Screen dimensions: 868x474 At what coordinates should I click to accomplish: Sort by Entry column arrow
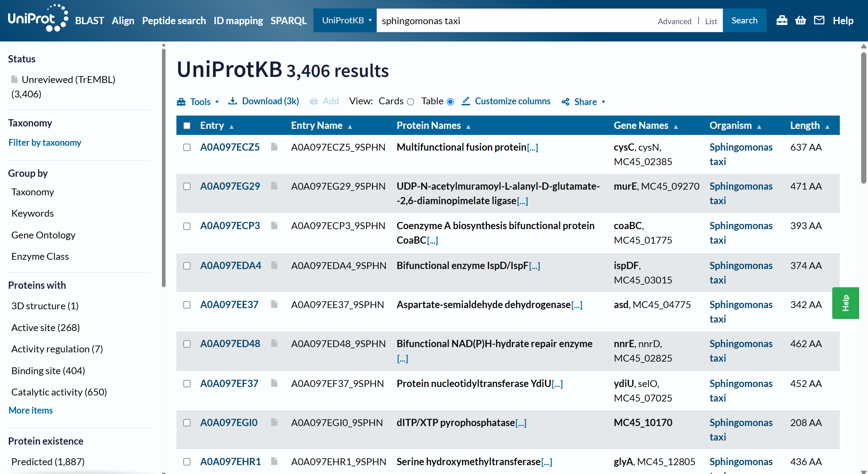click(x=232, y=127)
